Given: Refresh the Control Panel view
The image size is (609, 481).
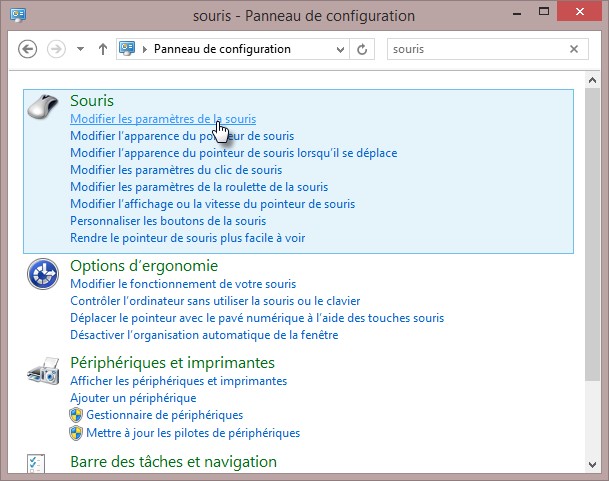Looking at the screenshot, I should tap(362, 49).
